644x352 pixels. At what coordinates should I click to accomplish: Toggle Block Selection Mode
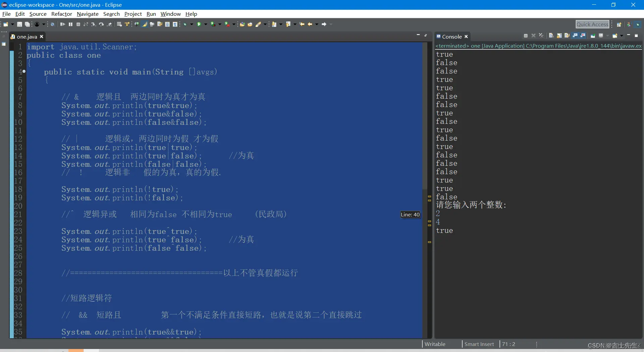click(167, 24)
